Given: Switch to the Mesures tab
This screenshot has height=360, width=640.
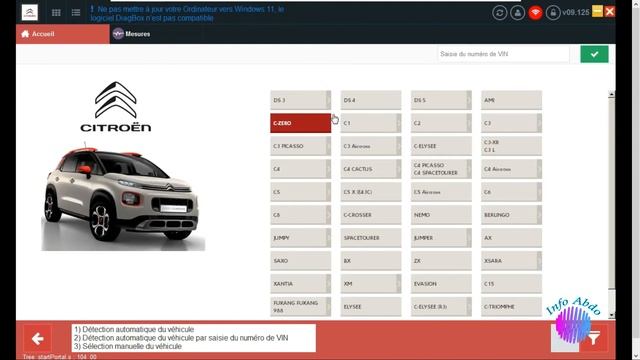Looking at the screenshot, I should [x=132, y=34].
